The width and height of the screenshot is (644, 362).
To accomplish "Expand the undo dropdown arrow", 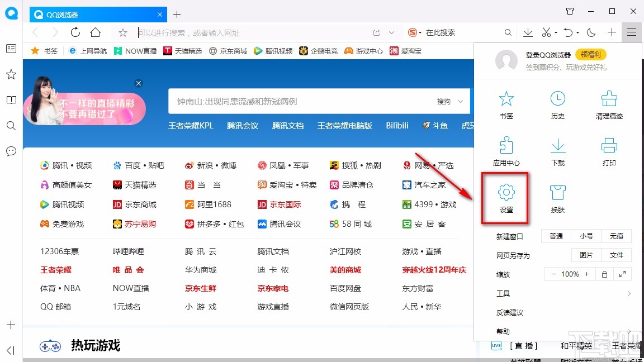I will (x=577, y=33).
